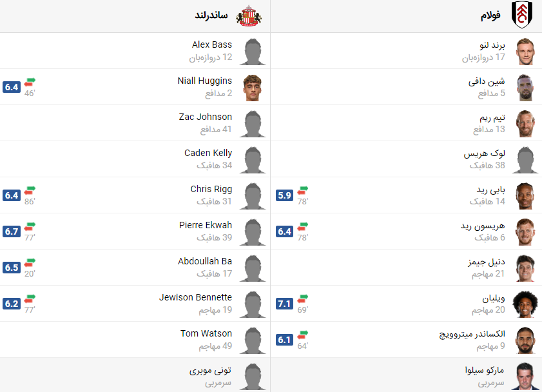Click the Sunderland club crest
Viewport: 542px width, 392px height.
tap(249, 16)
